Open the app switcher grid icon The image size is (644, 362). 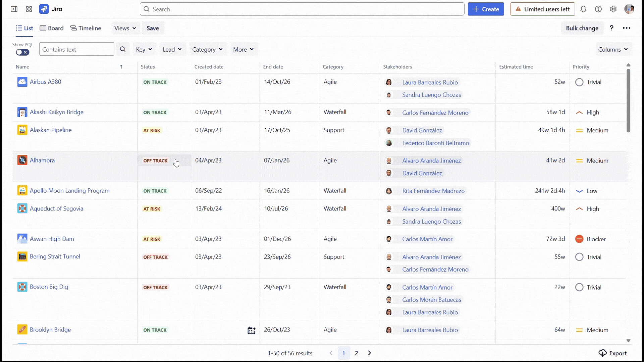29,9
